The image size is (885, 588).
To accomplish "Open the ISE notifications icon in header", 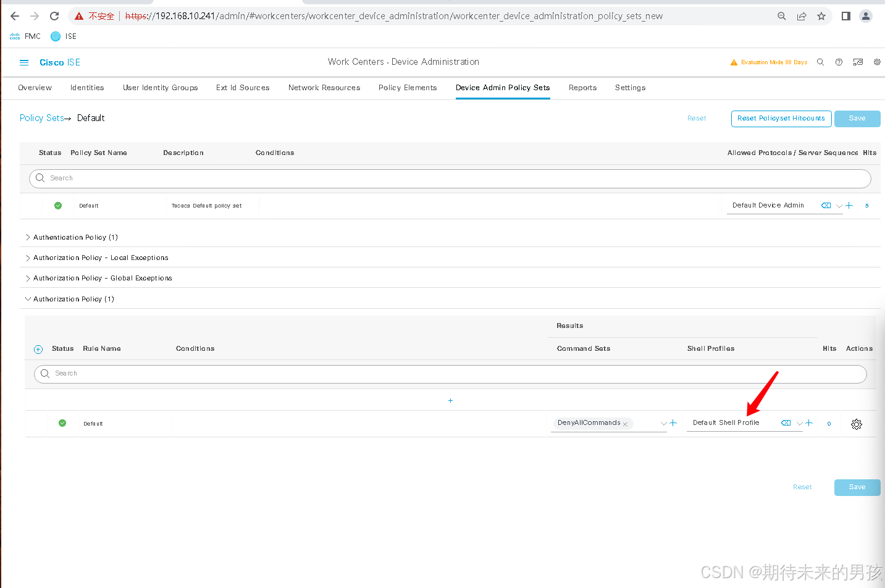I will click(x=858, y=62).
